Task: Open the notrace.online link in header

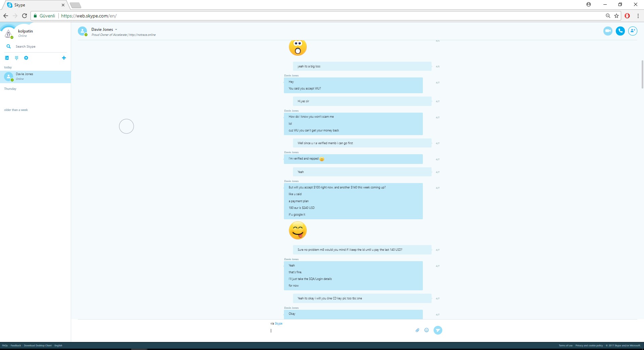Action: pos(142,35)
